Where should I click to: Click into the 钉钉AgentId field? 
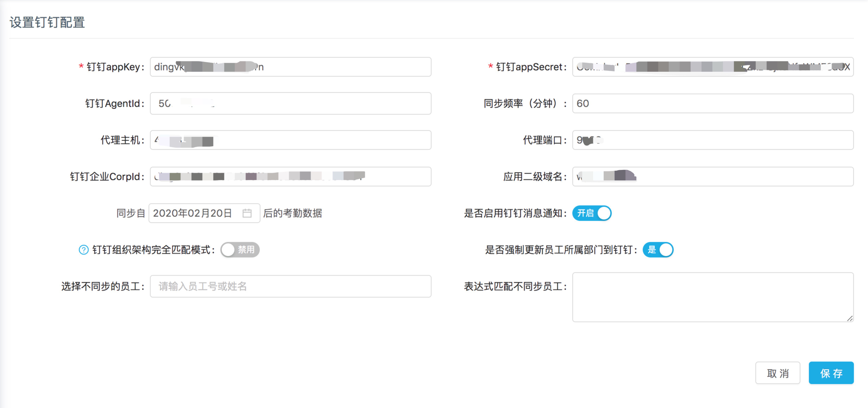[x=290, y=103]
